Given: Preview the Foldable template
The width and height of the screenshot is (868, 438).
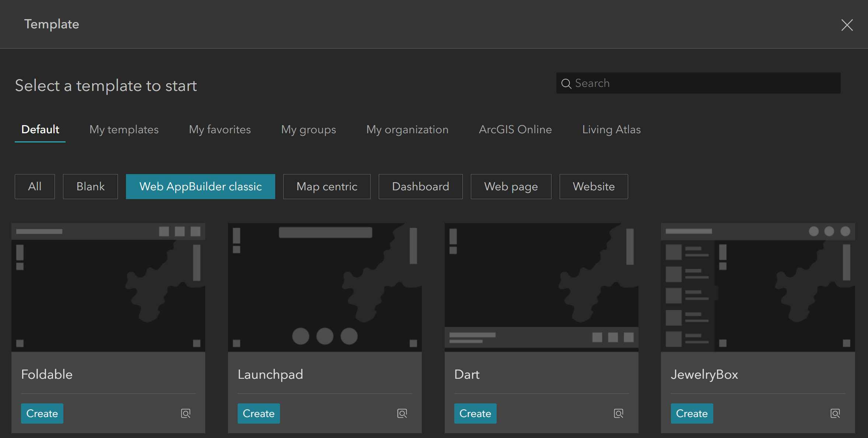Looking at the screenshot, I should click(x=186, y=413).
